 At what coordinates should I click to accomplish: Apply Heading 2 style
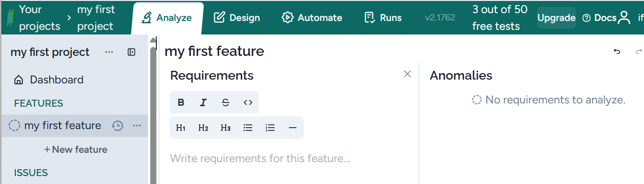click(203, 128)
